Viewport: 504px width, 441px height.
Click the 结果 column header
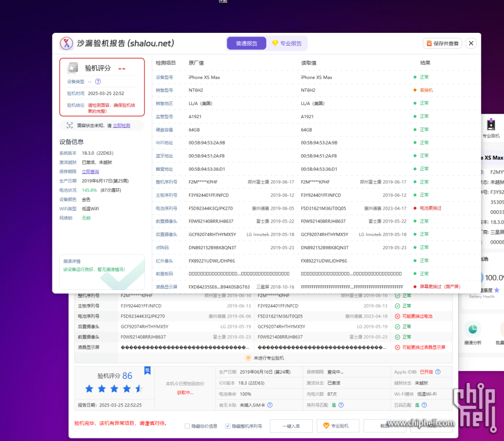pos(425,63)
